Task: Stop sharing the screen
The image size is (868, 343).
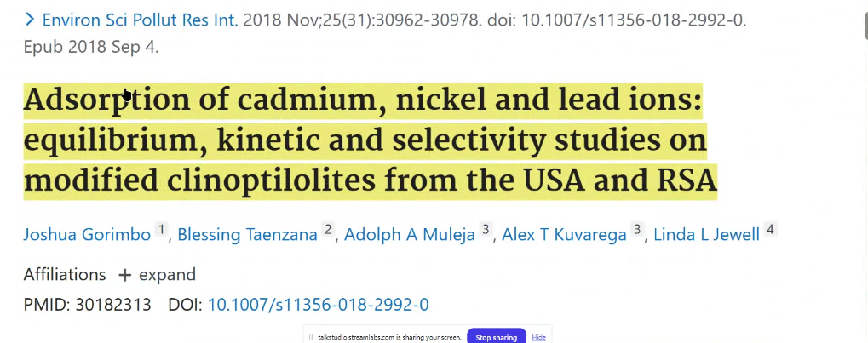Action: click(497, 337)
